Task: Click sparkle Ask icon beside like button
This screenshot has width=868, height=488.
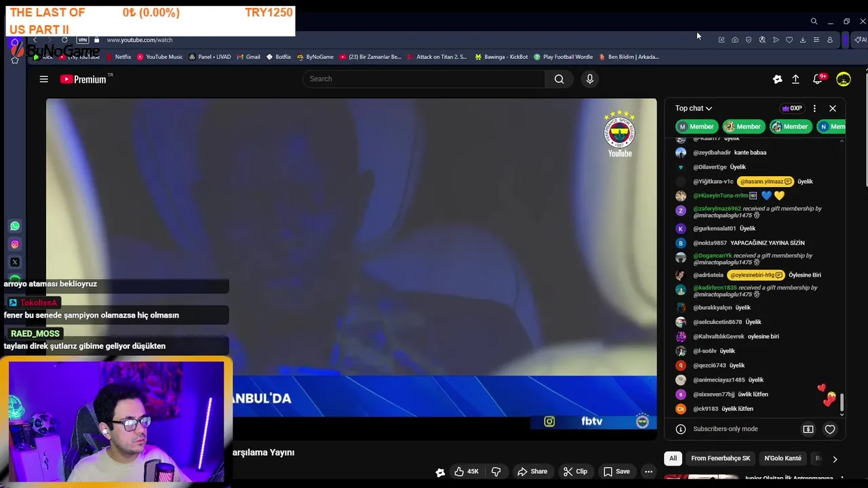Action: click(x=440, y=472)
